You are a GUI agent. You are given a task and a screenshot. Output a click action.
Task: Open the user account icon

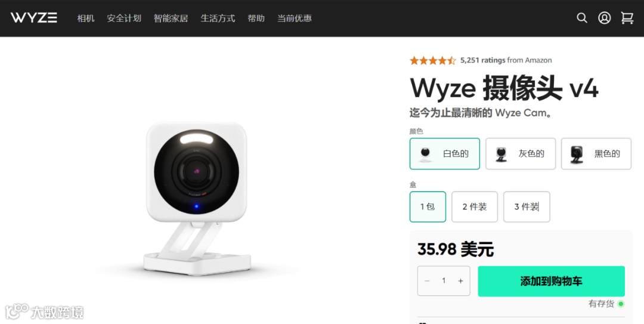click(x=604, y=18)
